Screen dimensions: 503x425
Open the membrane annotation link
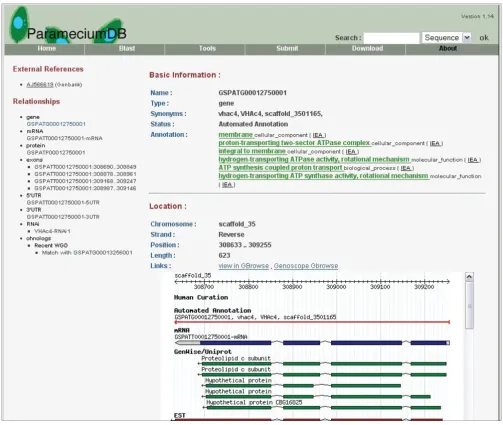coord(236,135)
